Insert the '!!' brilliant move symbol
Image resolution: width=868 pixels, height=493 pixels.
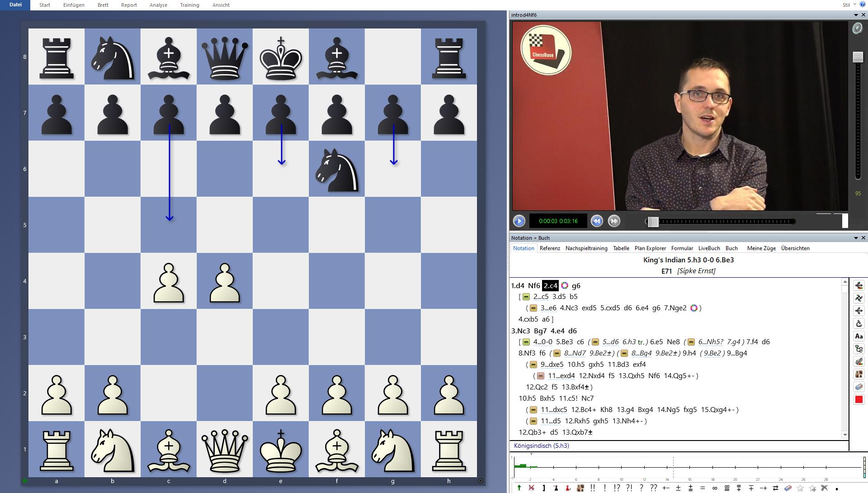pos(592,488)
